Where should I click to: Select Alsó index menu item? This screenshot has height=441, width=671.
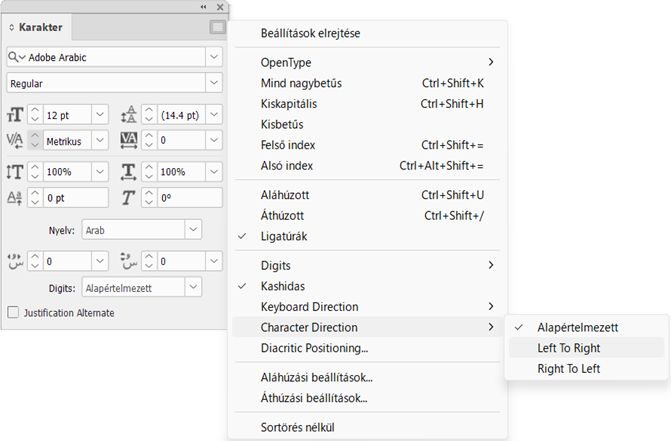(x=367, y=166)
